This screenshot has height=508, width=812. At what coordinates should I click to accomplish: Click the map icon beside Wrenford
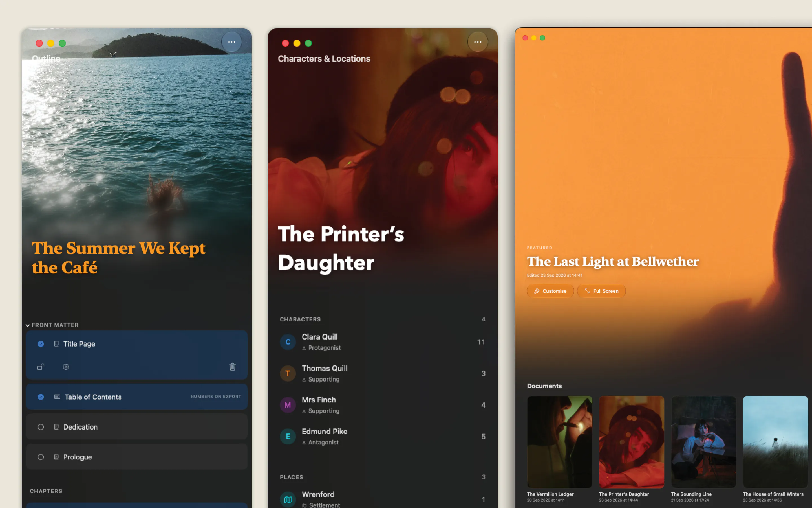[288, 499]
